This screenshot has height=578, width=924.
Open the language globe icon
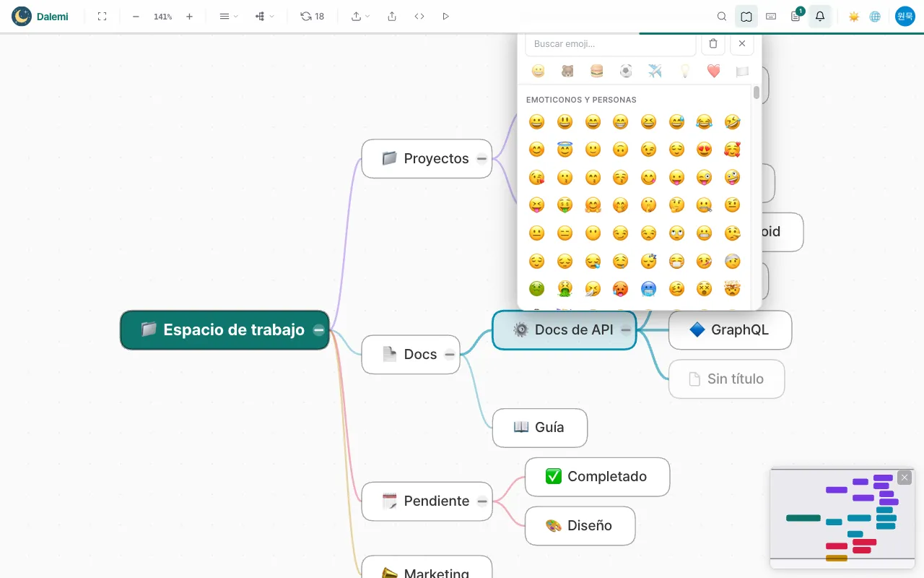click(875, 16)
